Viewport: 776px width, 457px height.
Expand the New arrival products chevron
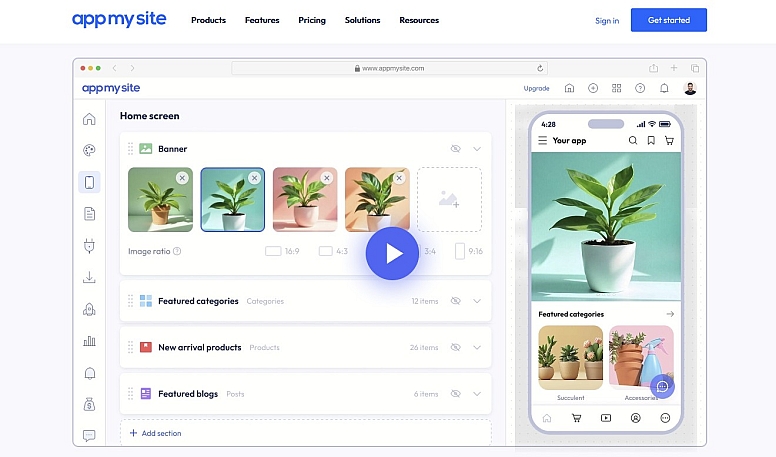tap(477, 348)
